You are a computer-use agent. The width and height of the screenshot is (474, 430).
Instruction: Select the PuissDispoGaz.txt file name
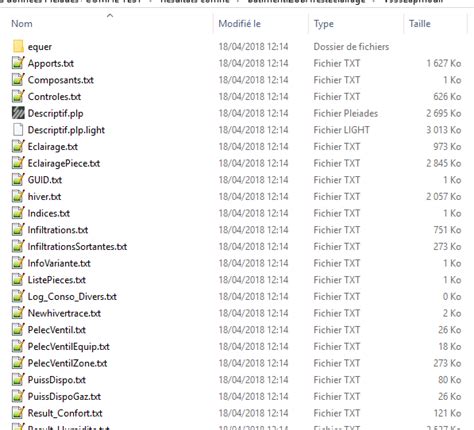pyautogui.click(x=64, y=397)
